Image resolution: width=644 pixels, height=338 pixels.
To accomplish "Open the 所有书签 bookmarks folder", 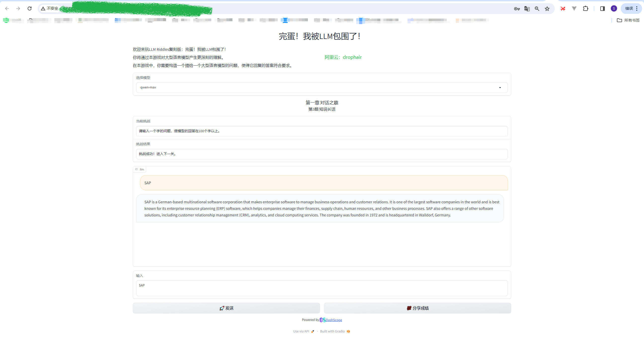I will pos(628,20).
